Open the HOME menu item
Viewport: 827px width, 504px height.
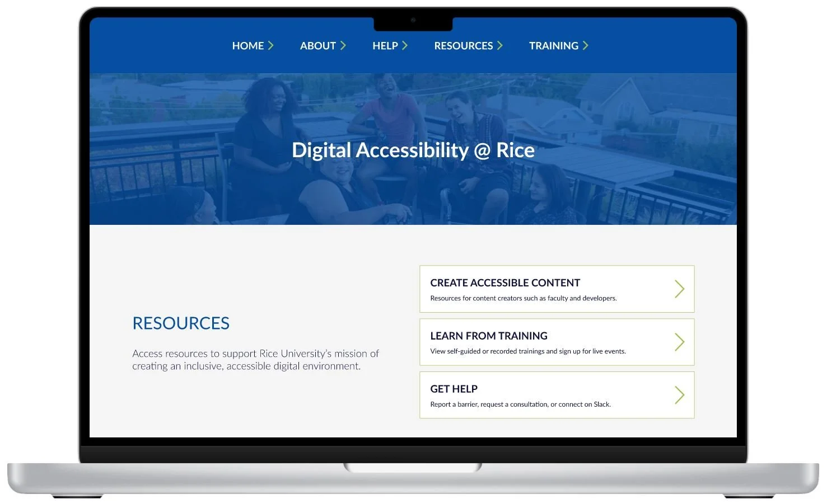click(248, 46)
